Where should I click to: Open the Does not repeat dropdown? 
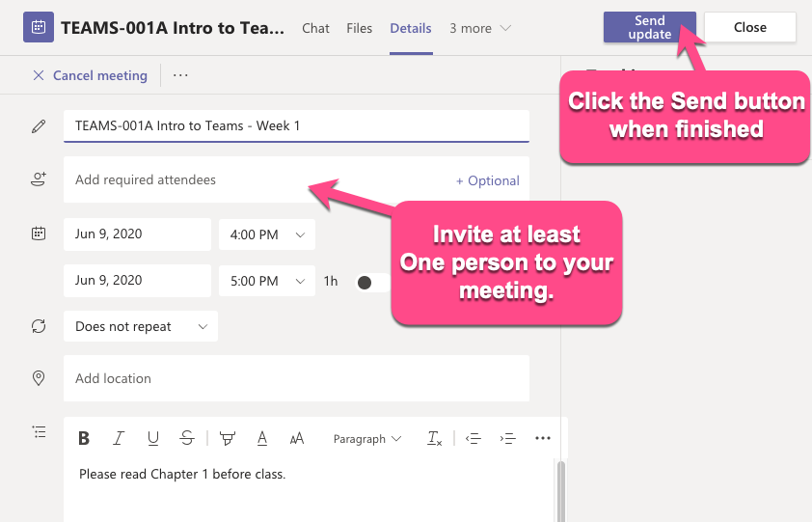[141, 327]
